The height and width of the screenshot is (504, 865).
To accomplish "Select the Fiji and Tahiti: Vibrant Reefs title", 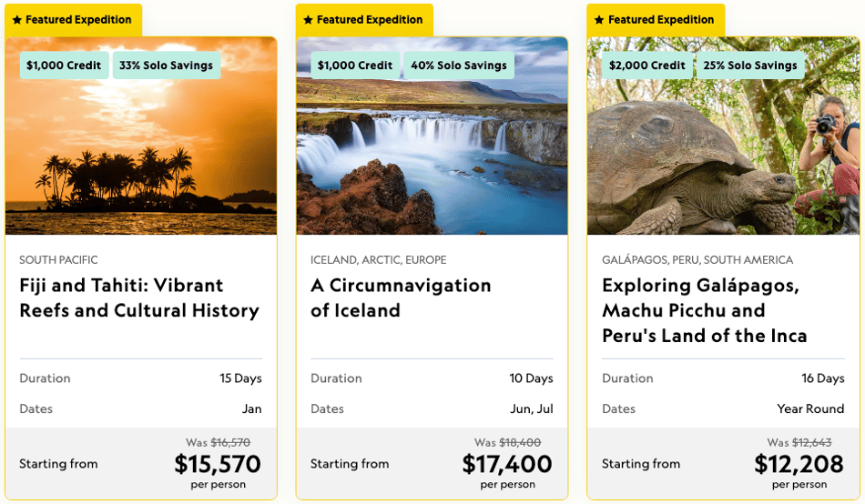I will 139,297.
